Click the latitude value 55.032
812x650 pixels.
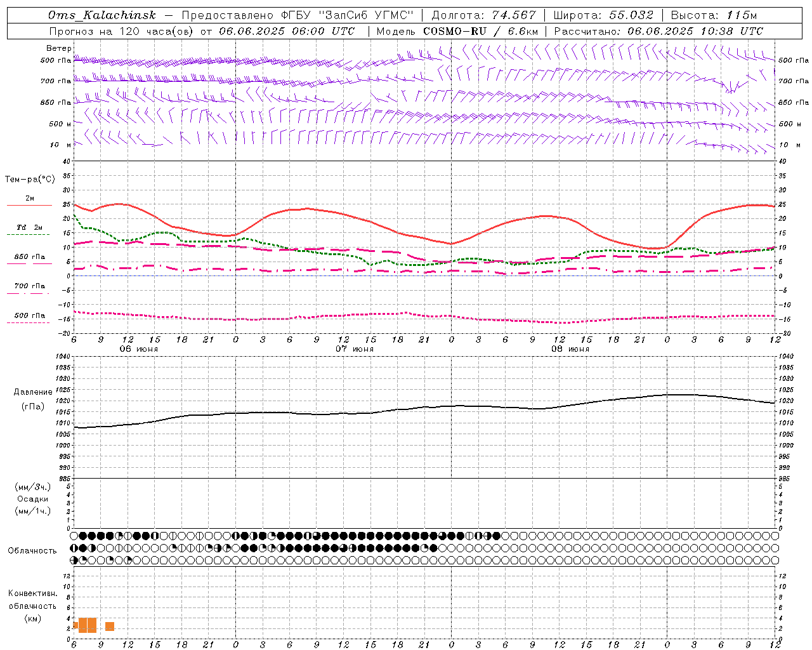631,15
